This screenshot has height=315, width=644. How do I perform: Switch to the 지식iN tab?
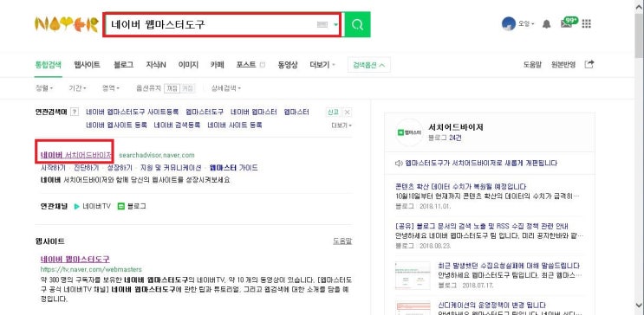(156, 64)
